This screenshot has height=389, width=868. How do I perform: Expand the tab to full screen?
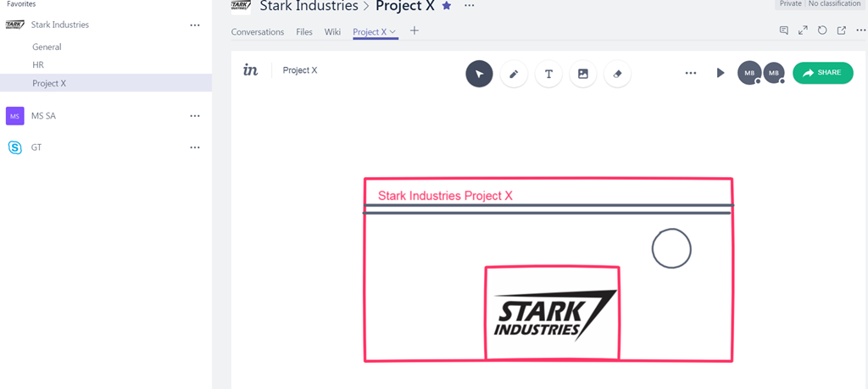click(804, 31)
